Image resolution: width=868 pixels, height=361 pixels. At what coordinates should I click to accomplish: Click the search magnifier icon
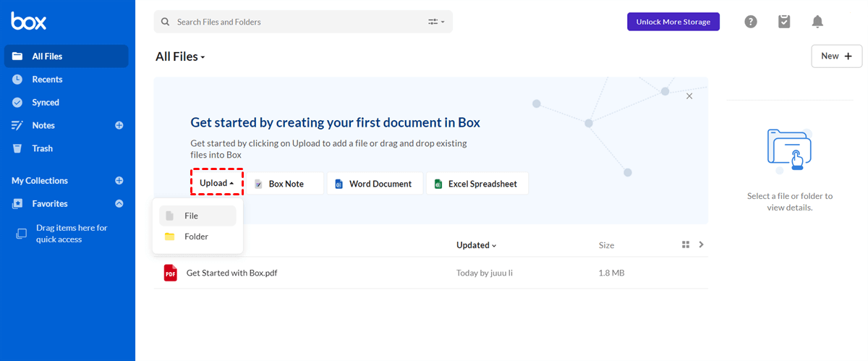pos(166,22)
